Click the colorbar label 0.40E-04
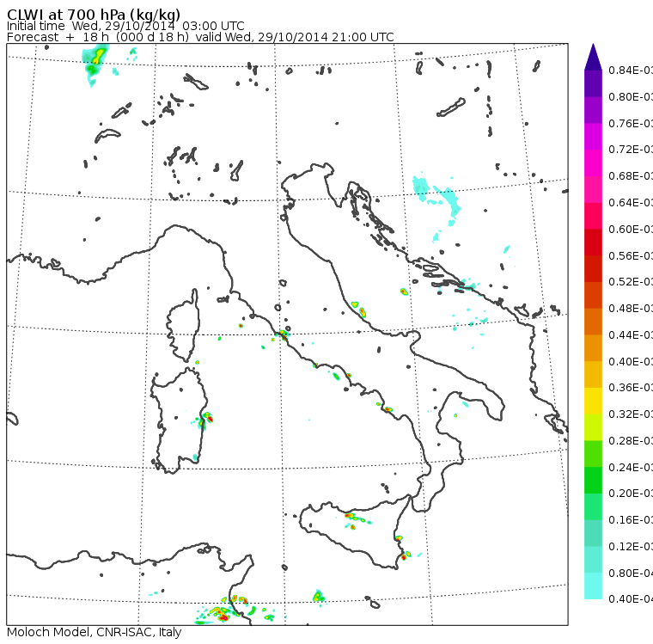The height and width of the screenshot is (644, 653). [631, 599]
